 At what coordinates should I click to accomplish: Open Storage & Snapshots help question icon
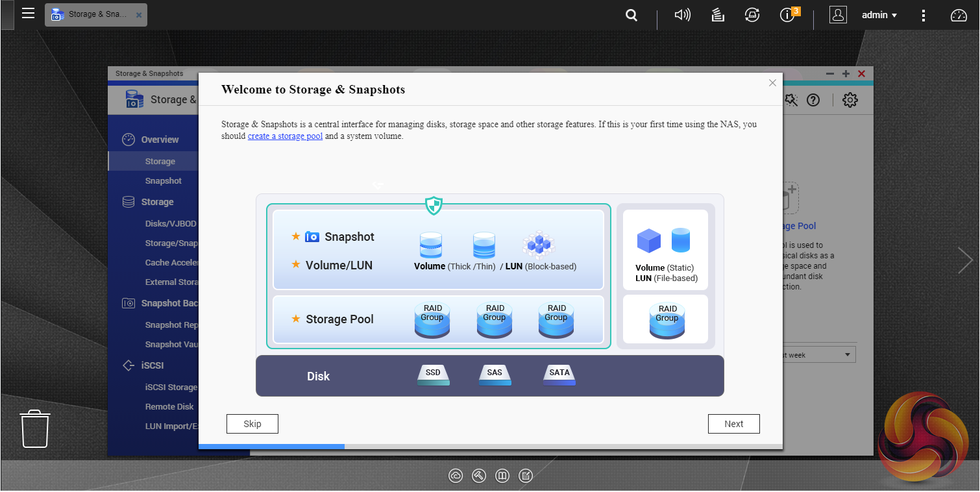click(x=813, y=100)
